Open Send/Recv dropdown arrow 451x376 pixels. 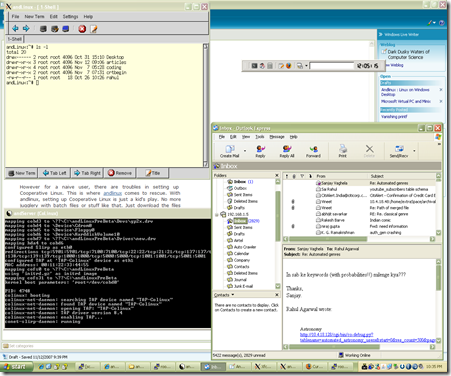point(414,151)
